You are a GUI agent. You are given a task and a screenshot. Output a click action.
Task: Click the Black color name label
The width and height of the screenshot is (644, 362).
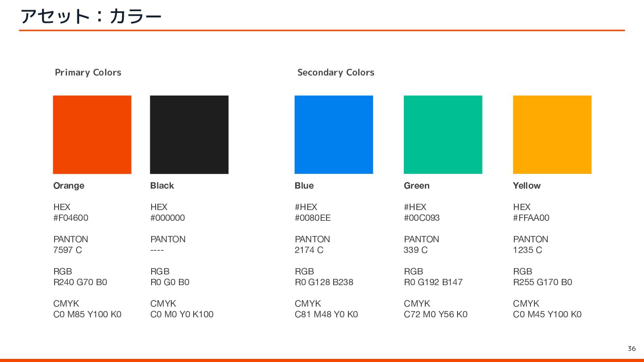(x=162, y=185)
